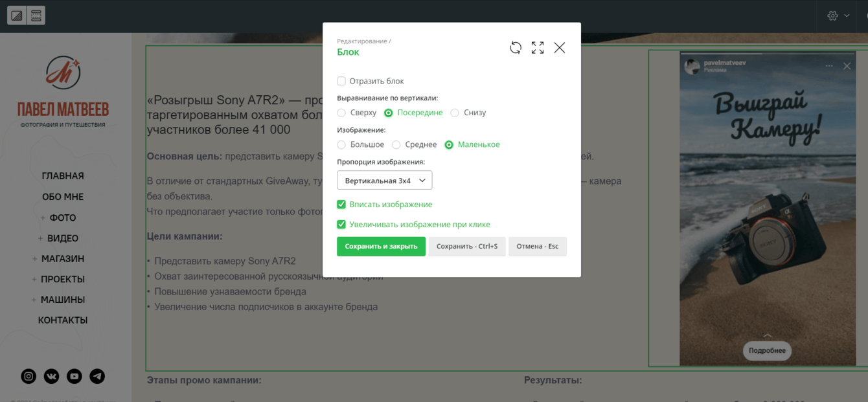Viewport: 868px width, 402px height.
Task: Click the Цели кампании heading text
Action: (185, 237)
